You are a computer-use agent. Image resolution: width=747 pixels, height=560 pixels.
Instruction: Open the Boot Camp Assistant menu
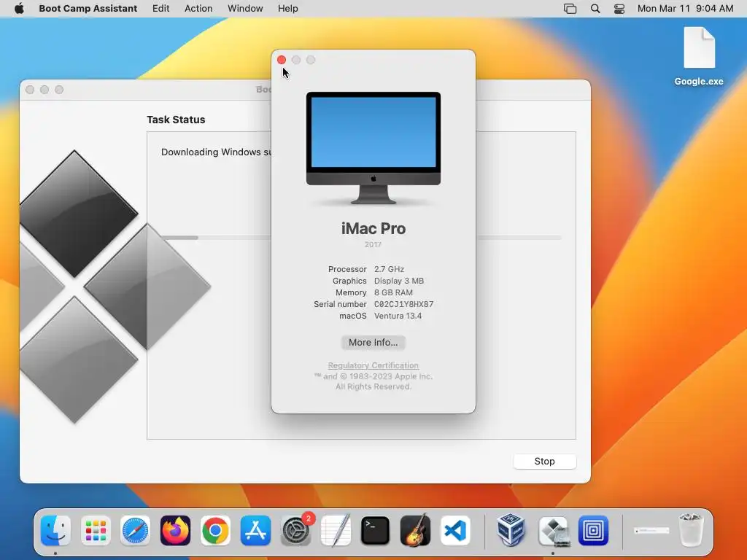[x=88, y=9]
